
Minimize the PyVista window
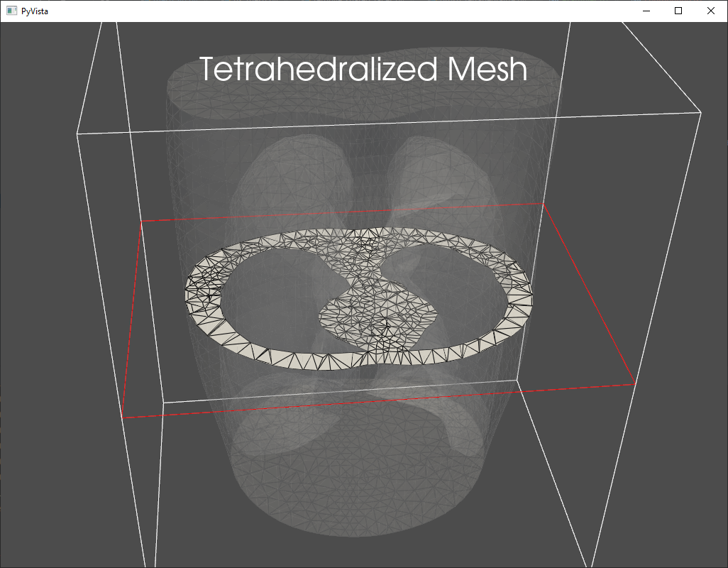pyautogui.click(x=646, y=11)
